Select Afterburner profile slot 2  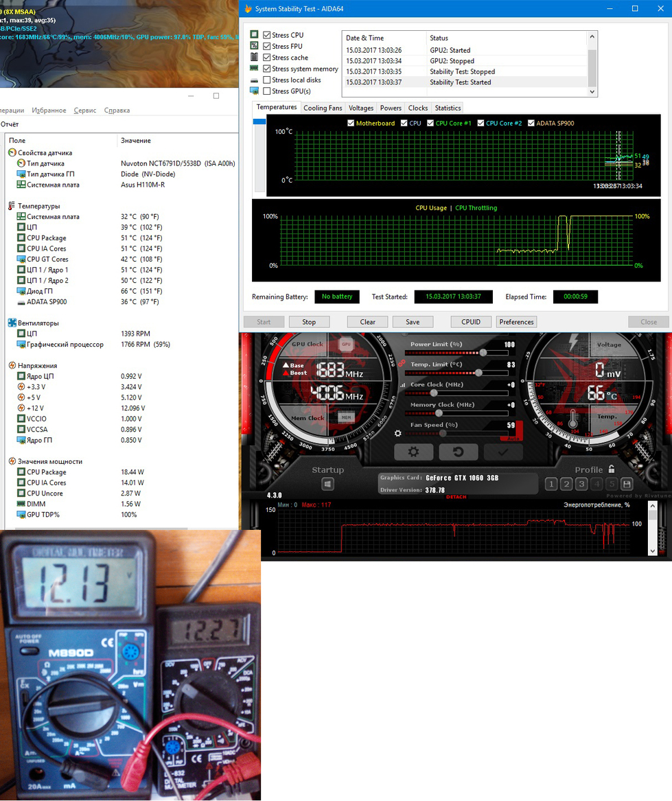click(x=566, y=484)
